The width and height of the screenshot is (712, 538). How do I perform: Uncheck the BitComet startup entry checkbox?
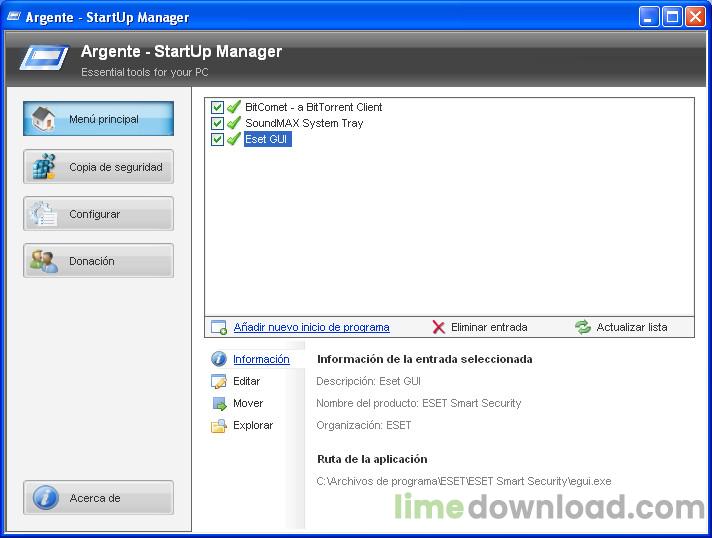(217, 108)
